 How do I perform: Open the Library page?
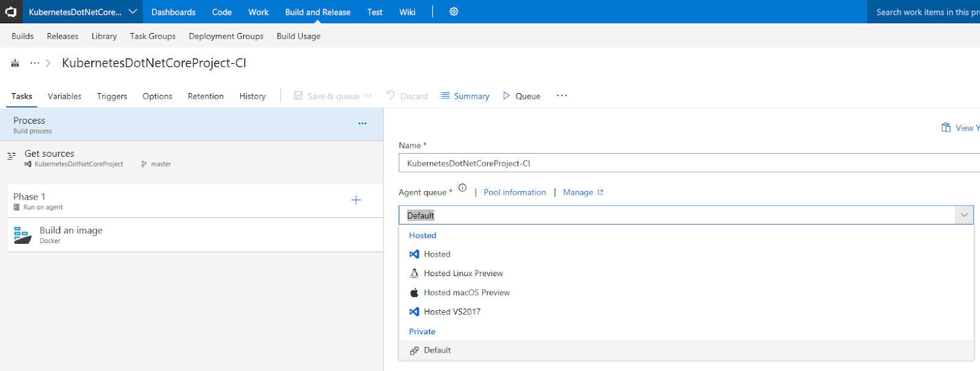(104, 36)
